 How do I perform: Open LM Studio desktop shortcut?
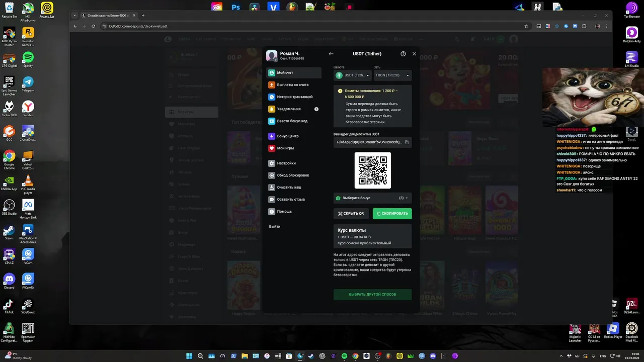631,59
